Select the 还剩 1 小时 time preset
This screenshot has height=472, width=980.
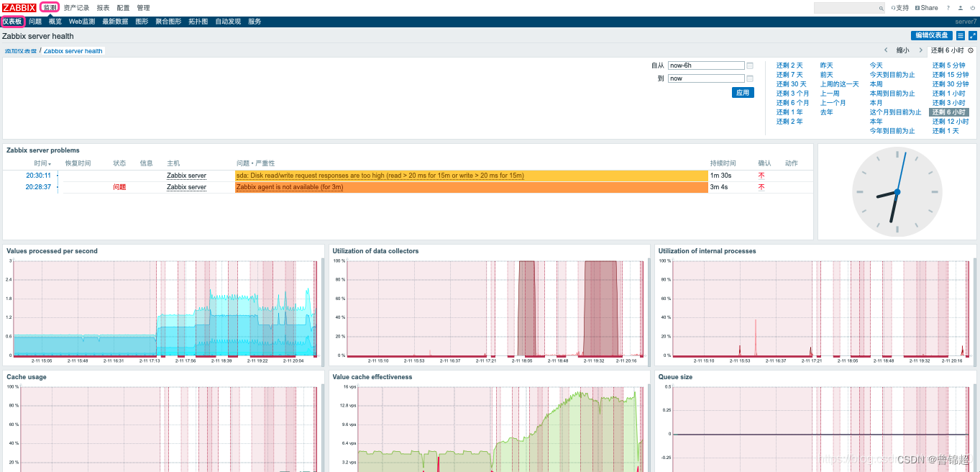pyautogui.click(x=949, y=94)
